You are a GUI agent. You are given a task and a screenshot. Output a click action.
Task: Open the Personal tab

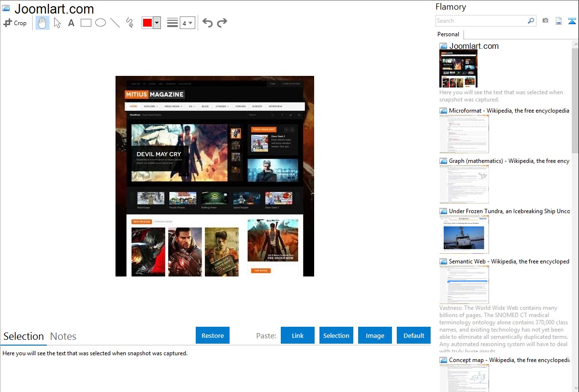tap(448, 34)
